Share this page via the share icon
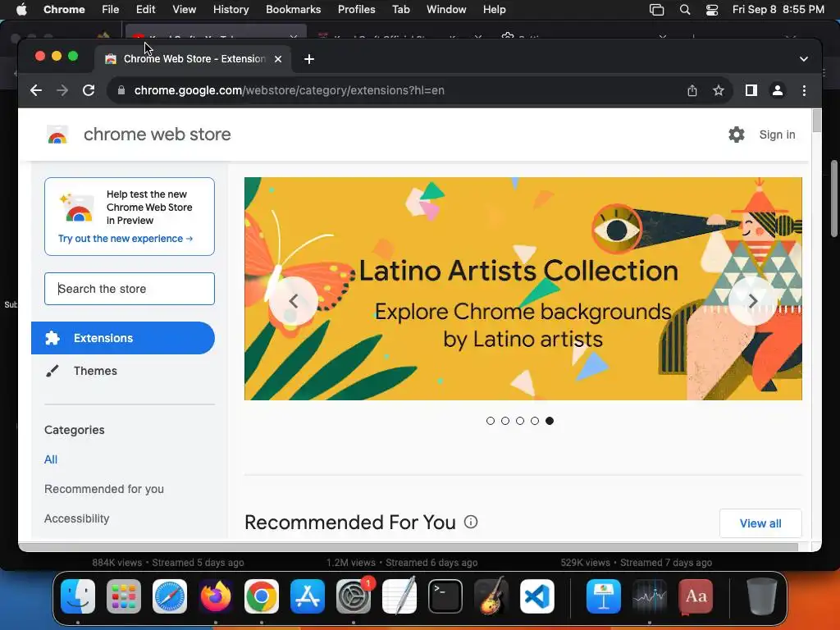The width and height of the screenshot is (840, 630). (692, 90)
